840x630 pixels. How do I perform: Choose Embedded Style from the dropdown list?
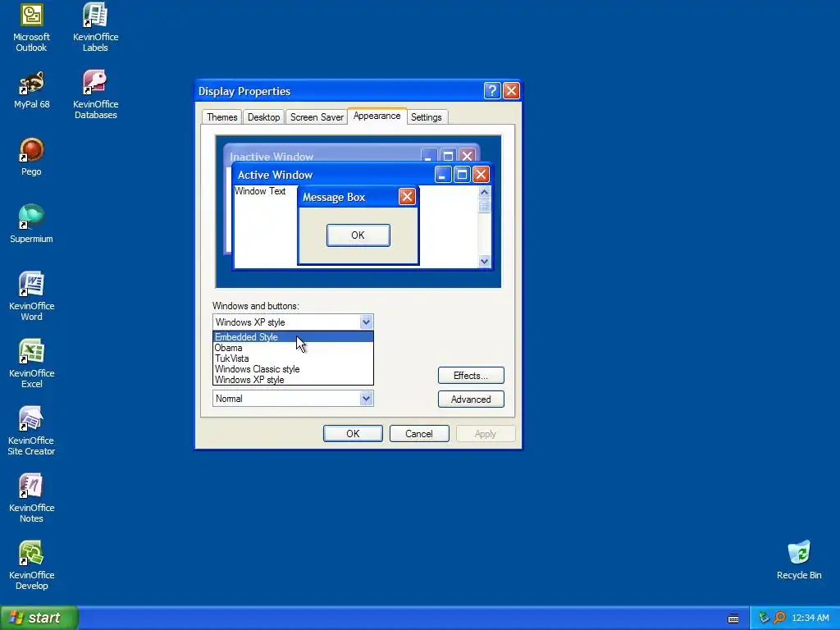(293, 337)
